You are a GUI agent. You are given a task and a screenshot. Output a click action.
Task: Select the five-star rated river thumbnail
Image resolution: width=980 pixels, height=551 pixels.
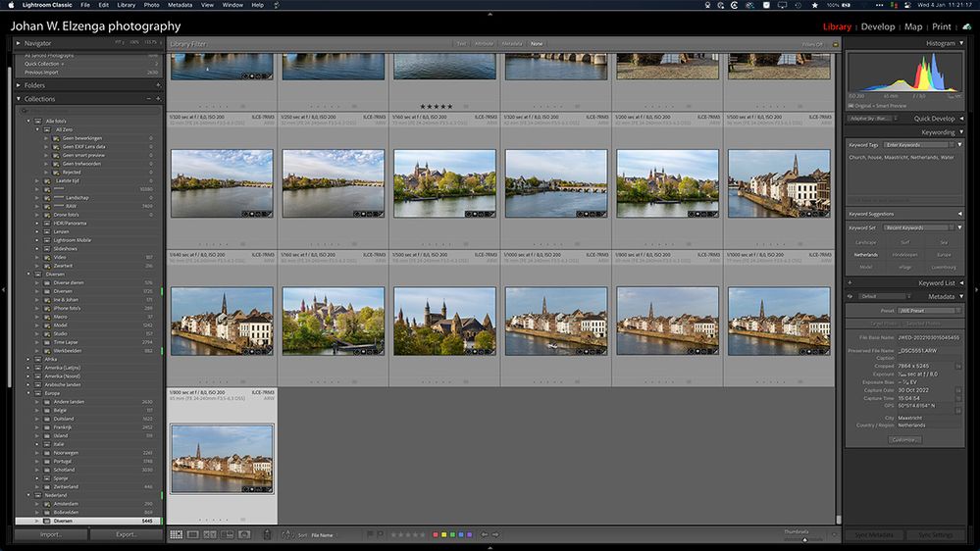click(x=444, y=67)
